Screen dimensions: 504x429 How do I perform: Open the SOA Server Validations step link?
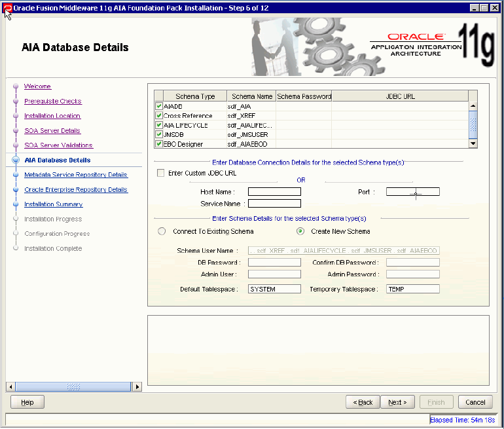[58, 145]
